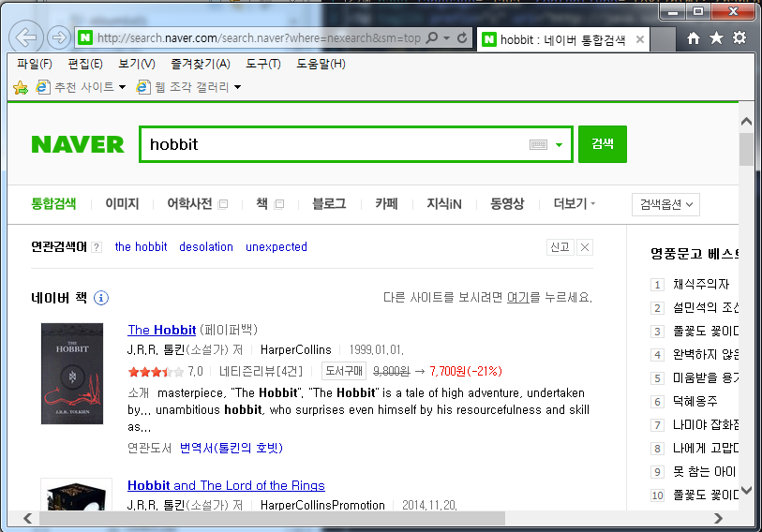Image resolution: width=762 pixels, height=532 pixels.
Task: Close the hobbit Naver search tab
Action: pyautogui.click(x=640, y=39)
